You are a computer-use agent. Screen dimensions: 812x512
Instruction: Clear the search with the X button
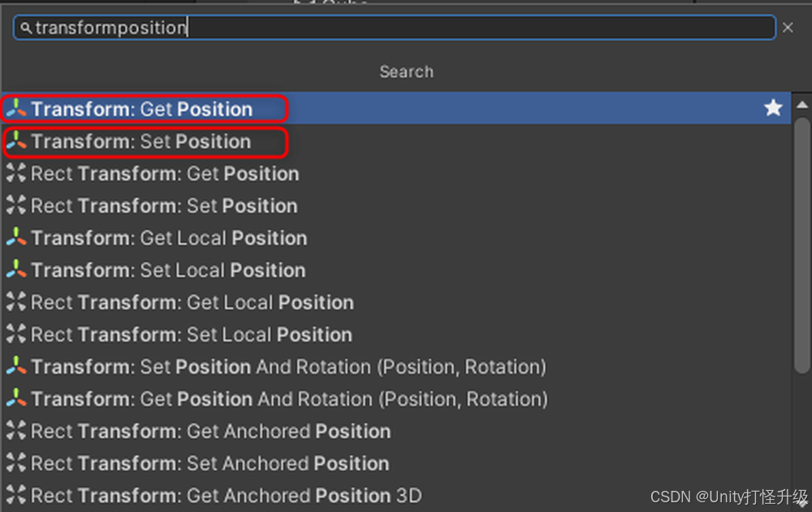pyautogui.click(x=788, y=28)
